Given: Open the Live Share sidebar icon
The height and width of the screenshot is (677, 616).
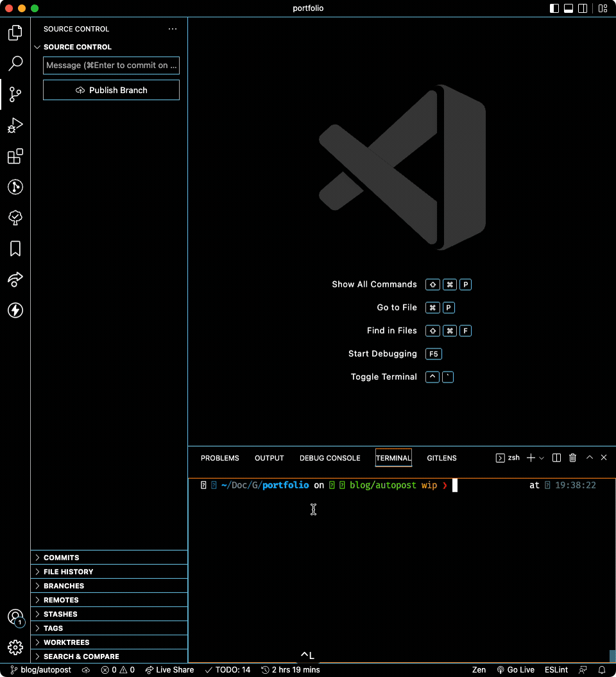Looking at the screenshot, I should coord(15,279).
